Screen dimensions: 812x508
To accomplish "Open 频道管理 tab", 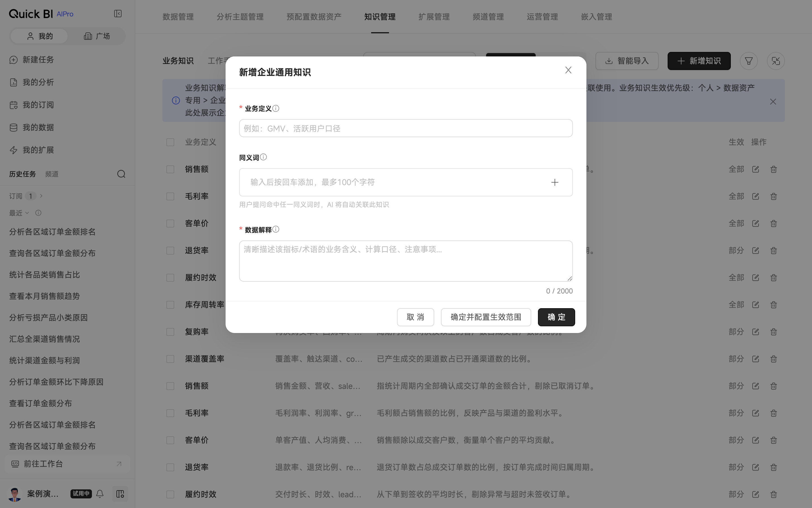I will click(x=488, y=17).
